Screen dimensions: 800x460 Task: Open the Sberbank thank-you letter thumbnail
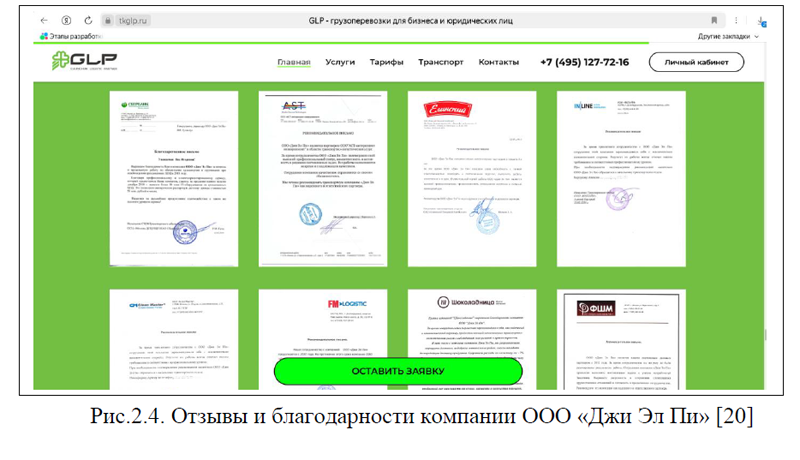coord(174,178)
